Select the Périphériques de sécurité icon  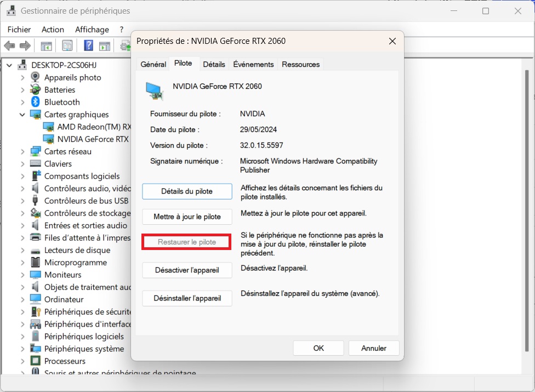click(x=36, y=311)
